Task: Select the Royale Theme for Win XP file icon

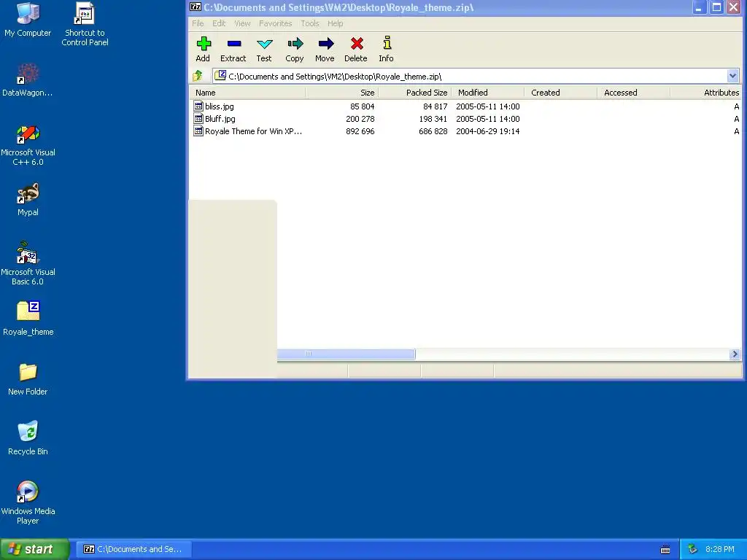Action: coord(198,131)
